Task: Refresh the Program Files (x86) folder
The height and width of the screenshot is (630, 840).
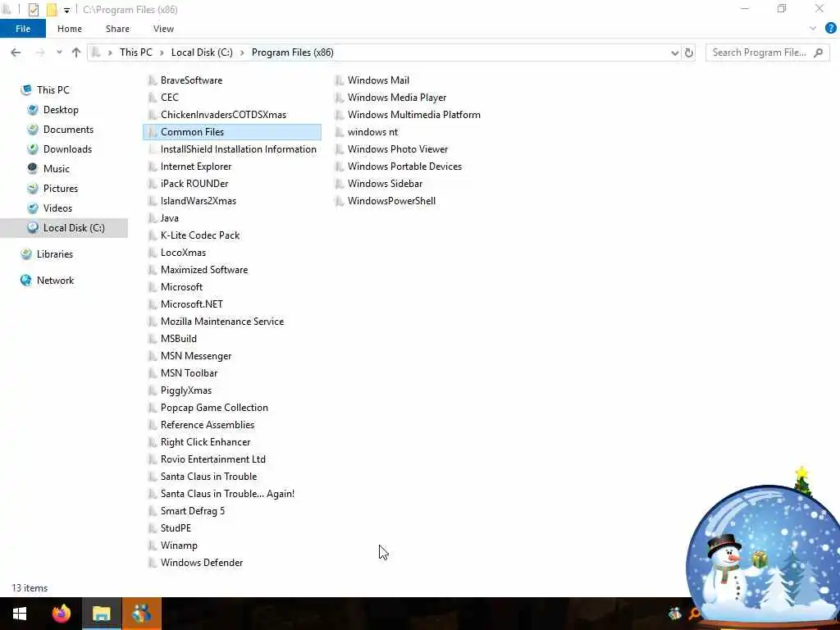Action: [x=689, y=52]
